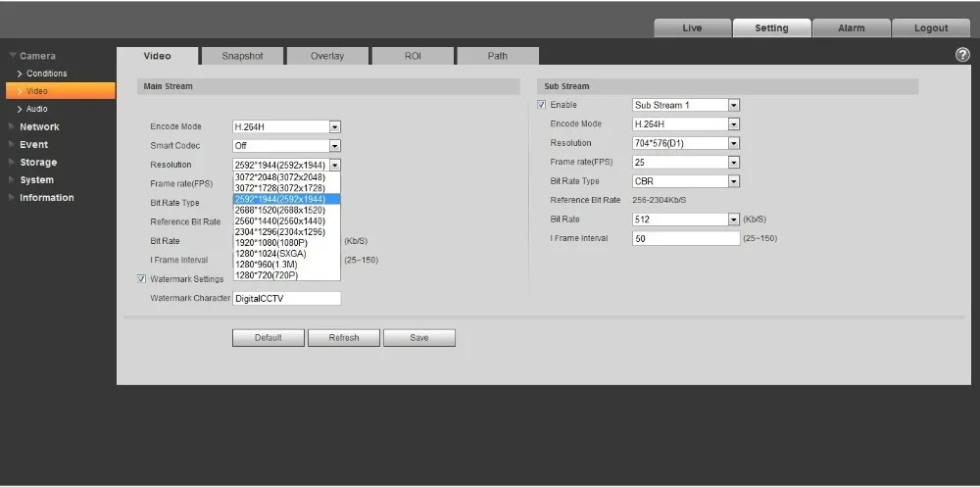Select Video item in Camera sidebar
The image size is (980, 487).
[61, 91]
